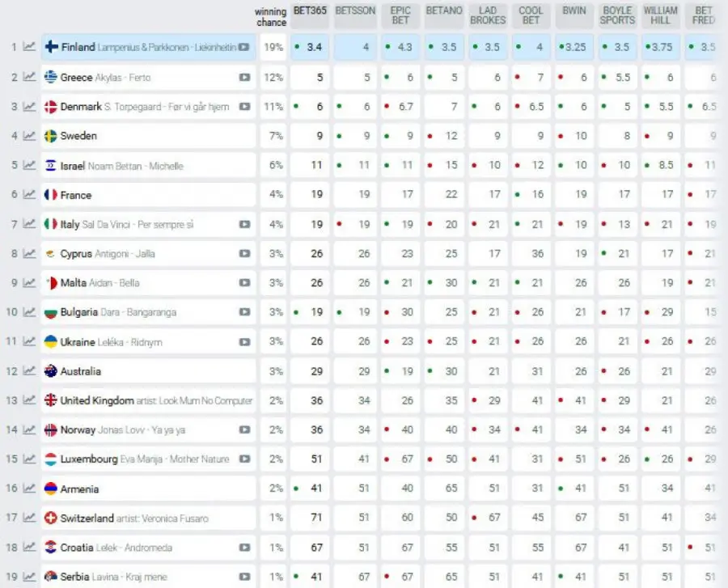Click the video icon in Cyprus's row

pos(244,254)
